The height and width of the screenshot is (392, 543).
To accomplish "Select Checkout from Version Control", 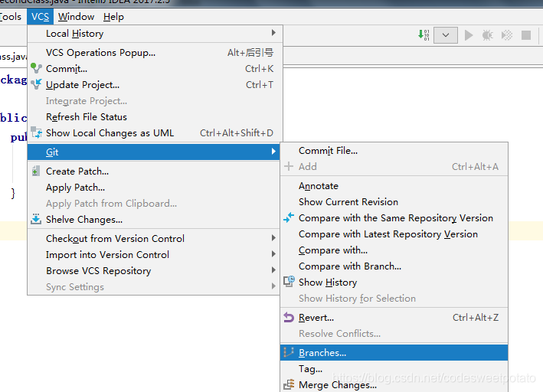I will [153, 239].
